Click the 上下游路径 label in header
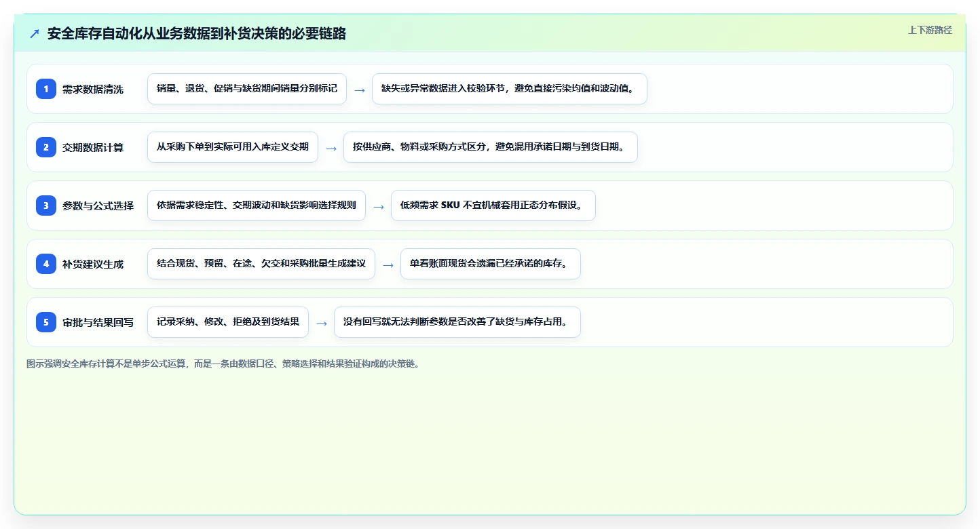 pos(930,30)
